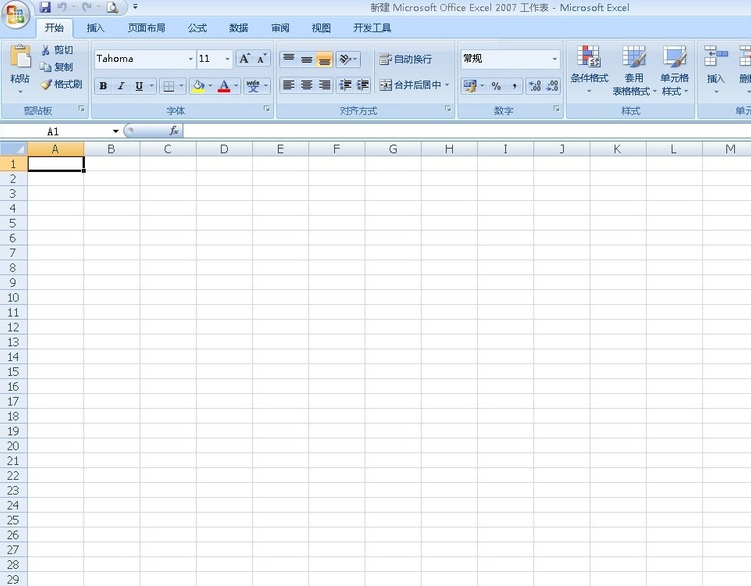The width and height of the screenshot is (751, 586).
Task: Open 剪贴板 group dialog launcher
Action: coord(81,109)
